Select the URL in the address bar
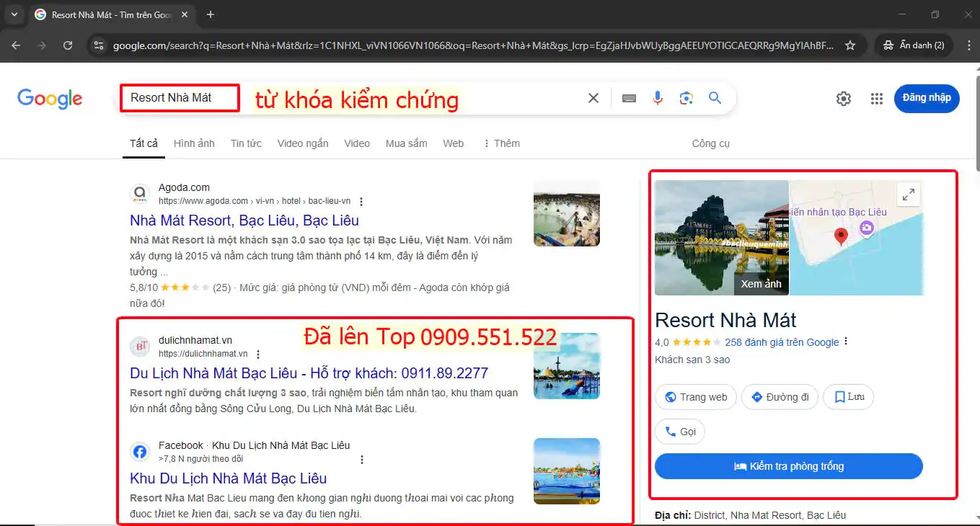Image resolution: width=980 pixels, height=526 pixels. pyautogui.click(x=473, y=45)
